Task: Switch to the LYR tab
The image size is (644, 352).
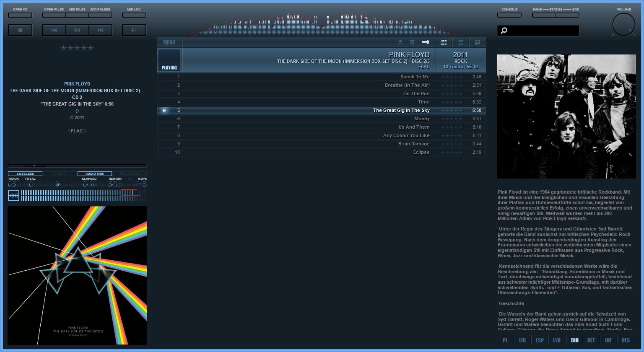Action: click(x=557, y=340)
